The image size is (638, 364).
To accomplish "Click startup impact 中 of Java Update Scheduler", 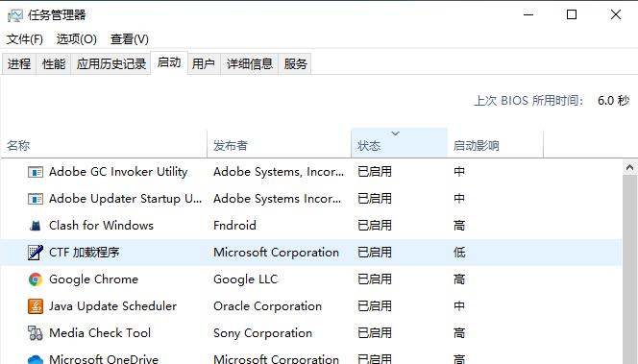I will pos(459,306).
